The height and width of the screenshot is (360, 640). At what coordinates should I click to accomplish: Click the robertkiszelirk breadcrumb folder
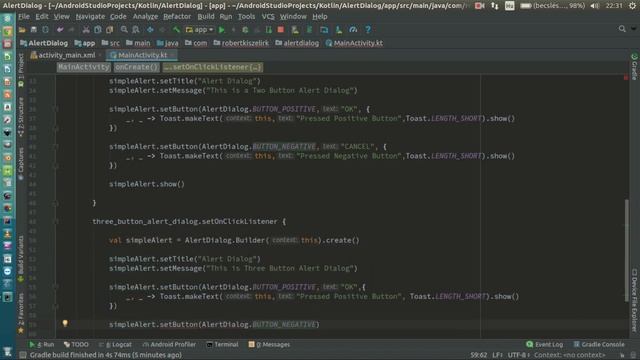tap(241, 43)
